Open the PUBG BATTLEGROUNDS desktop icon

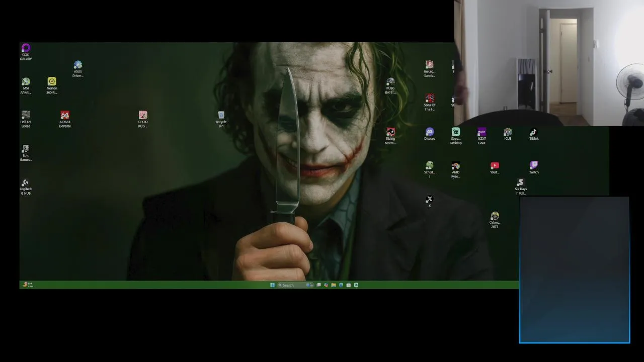[x=390, y=85]
